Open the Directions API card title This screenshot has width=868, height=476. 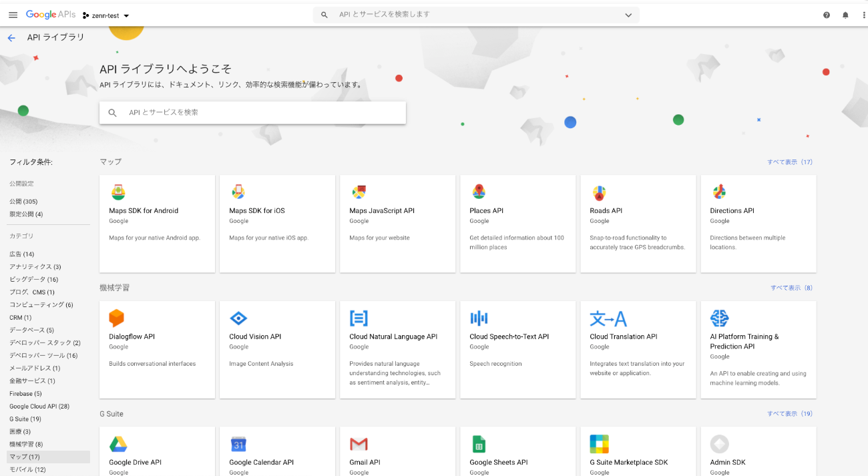pos(732,211)
